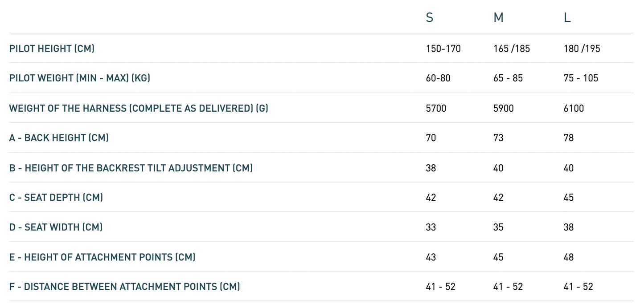This screenshot has height=308, width=644.
Task: Select the 75 - 105 pilot weight value
Action: click(581, 78)
